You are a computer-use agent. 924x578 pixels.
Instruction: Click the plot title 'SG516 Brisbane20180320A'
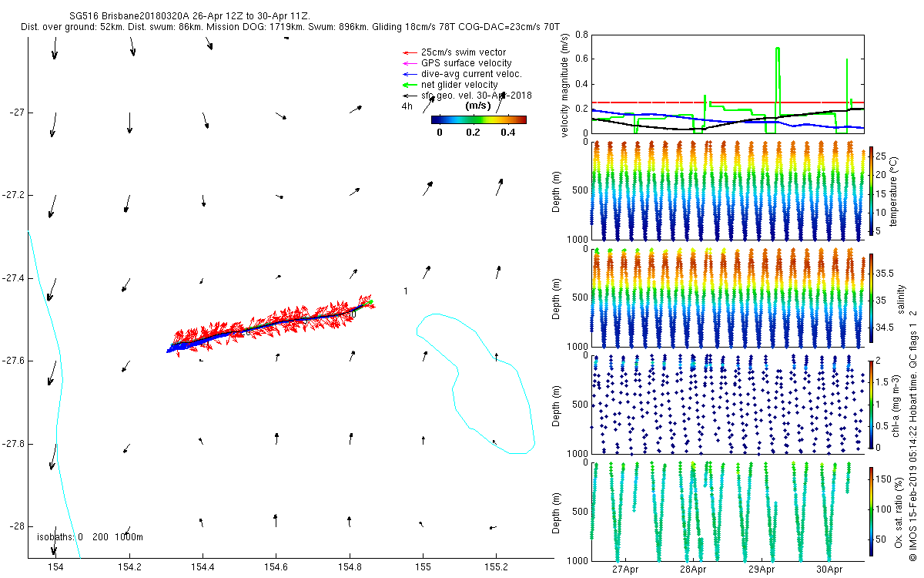coord(129,16)
